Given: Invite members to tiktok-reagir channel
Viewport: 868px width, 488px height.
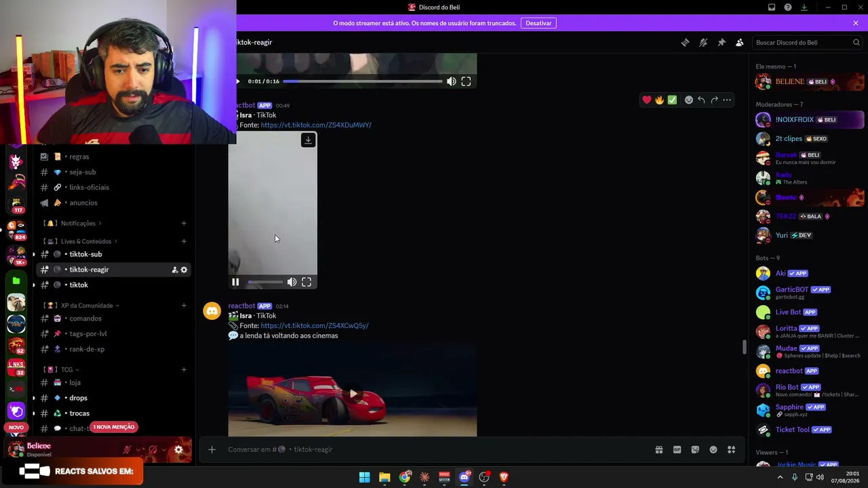Looking at the screenshot, I should (x=174, y=270).
